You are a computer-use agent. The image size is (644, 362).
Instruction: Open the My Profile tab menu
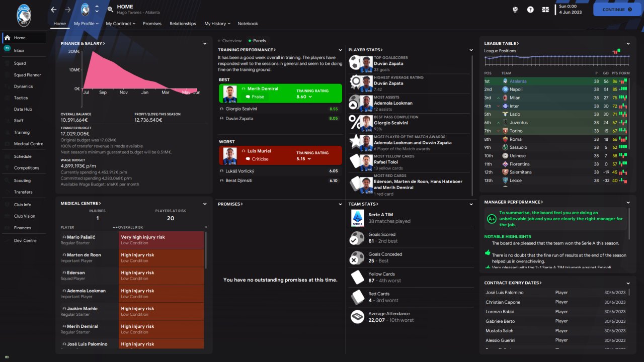(x=87, y=24)
